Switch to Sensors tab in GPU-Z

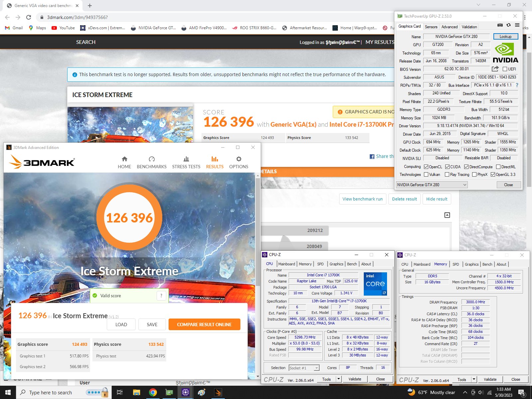pos(431,27)
